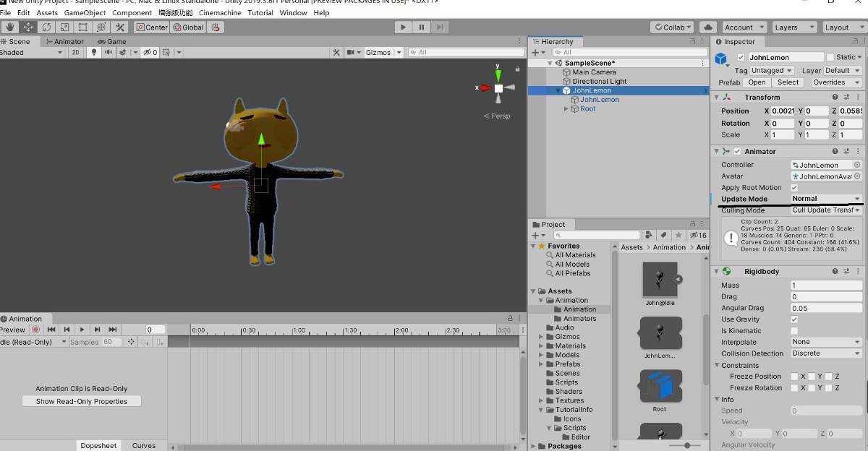The image size is (868, 451).
Task: Click the JohnLemon cube icon in Inspector
Action: click(x=721, y=59)
